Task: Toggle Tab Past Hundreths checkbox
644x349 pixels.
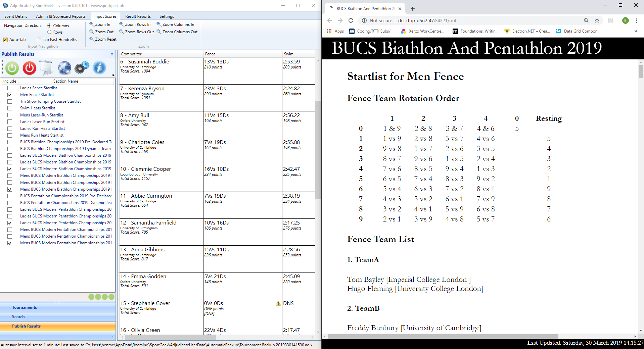Action: pyautogui.click(x=39, y=40)
